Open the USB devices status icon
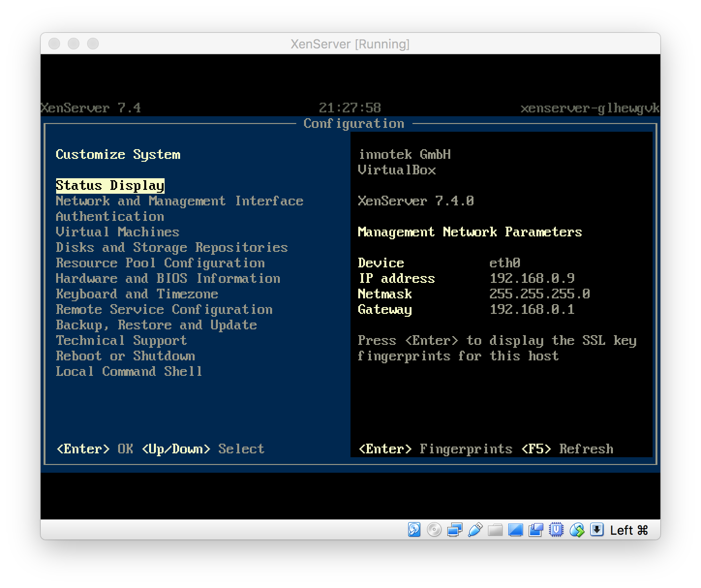This screenshot has width=701, height=588. pos(475,530)
